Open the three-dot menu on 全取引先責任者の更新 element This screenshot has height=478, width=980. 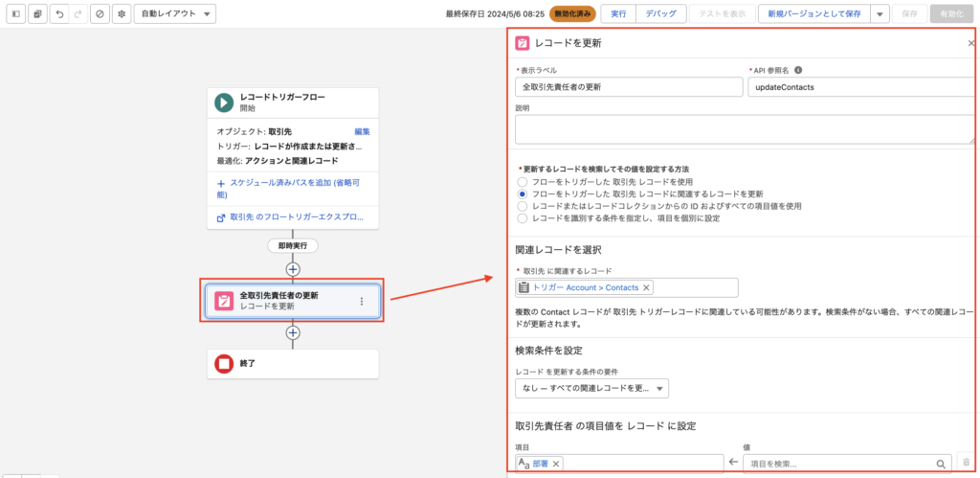click(x=361, y=302)
